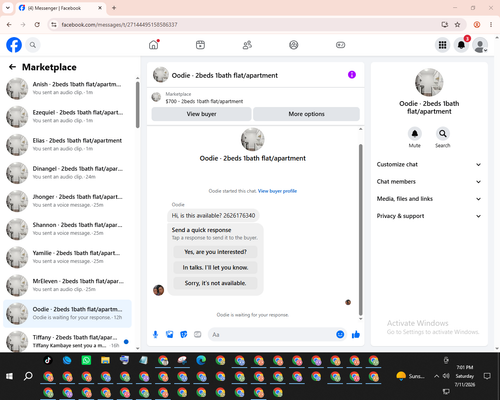Viewport: 500px width, 400px height.
Task: Open TikTok from the taskbar
Action: 48,360
